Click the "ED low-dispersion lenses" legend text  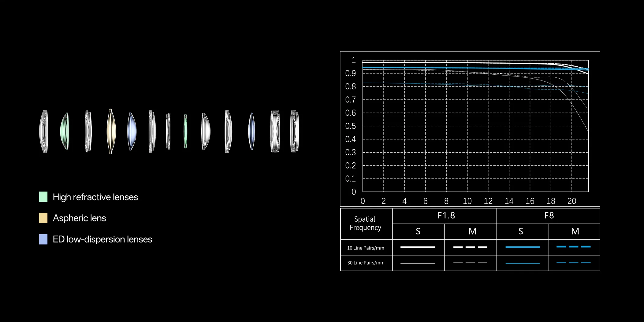102,239
